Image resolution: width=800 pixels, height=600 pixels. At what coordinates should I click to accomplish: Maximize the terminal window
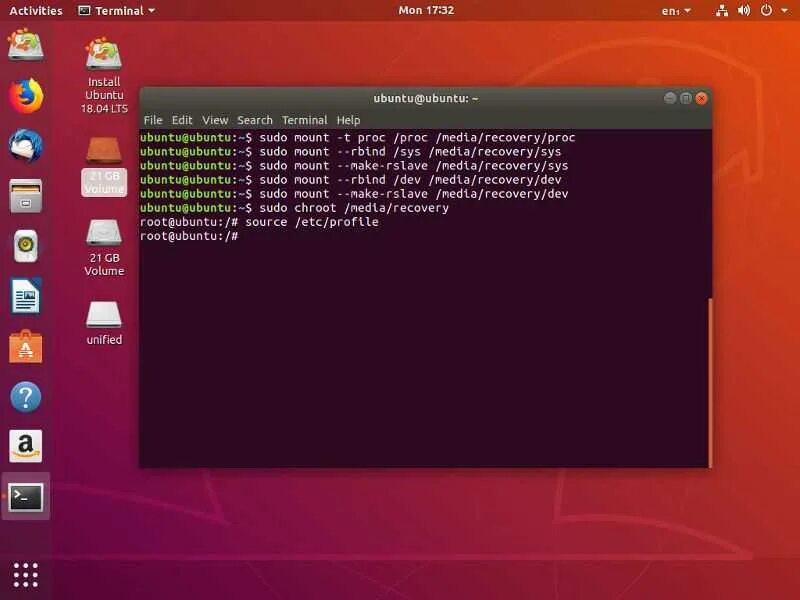686,98
